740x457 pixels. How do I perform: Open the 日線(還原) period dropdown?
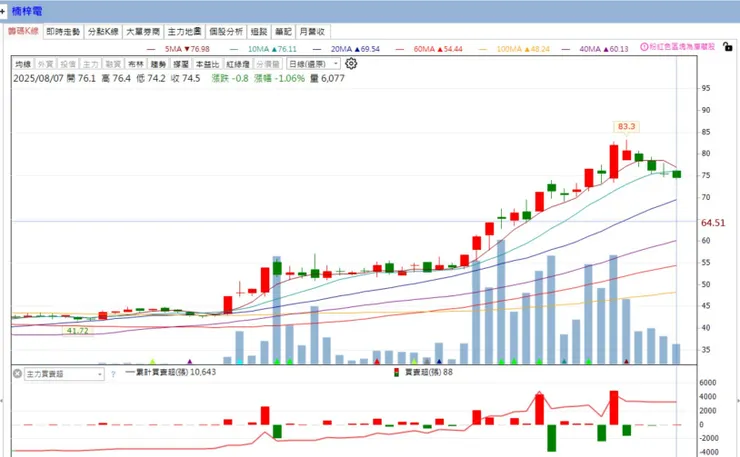(313, 64)
